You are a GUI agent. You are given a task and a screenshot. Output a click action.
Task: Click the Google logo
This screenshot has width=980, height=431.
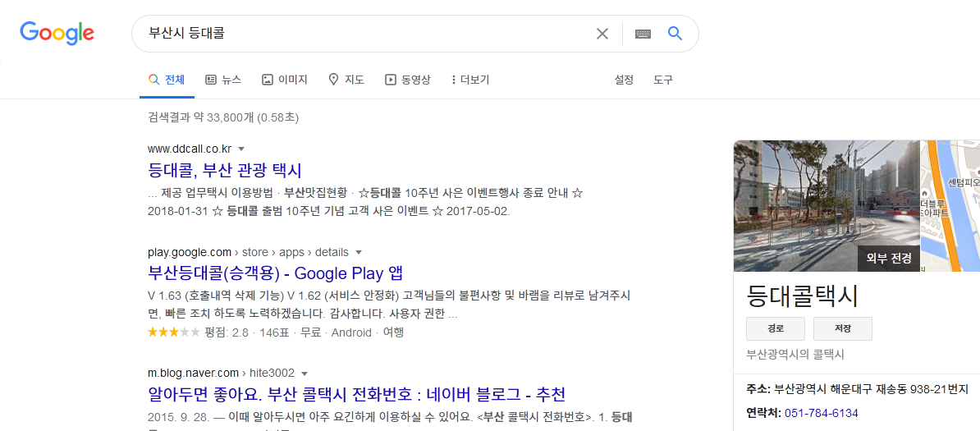[57, 33]
